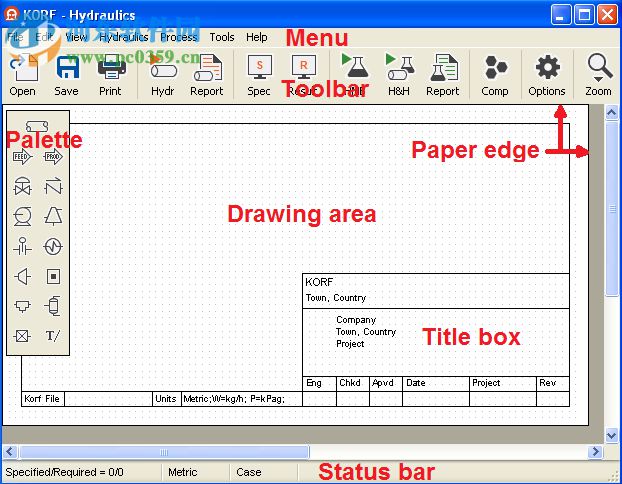Image resolution: width=622 pixels, height=484 pixels.
Task: Open the File menu
Action: (x=15, y=37)
